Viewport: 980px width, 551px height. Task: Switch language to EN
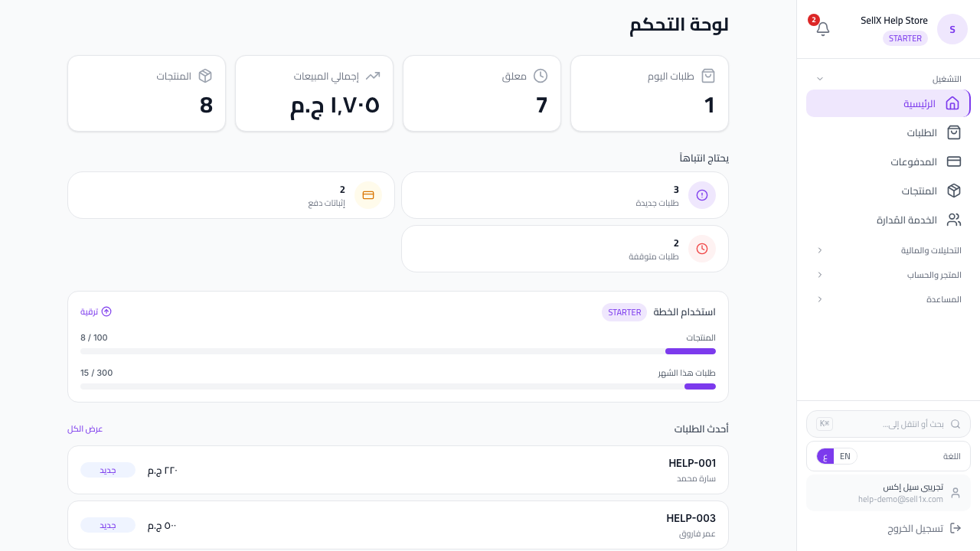845,456
